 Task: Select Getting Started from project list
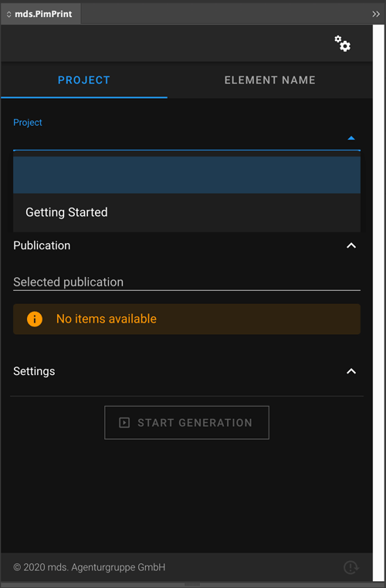point(187,212)
